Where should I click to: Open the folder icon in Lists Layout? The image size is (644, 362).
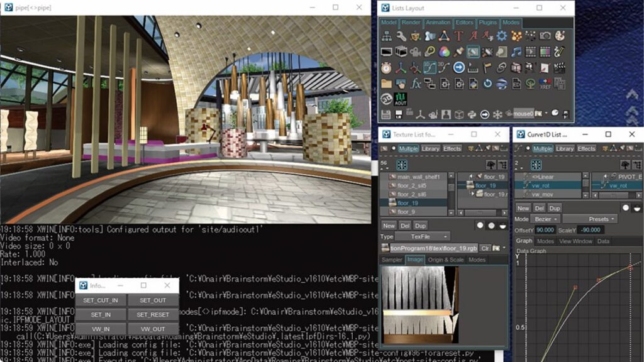click(386, 84)
